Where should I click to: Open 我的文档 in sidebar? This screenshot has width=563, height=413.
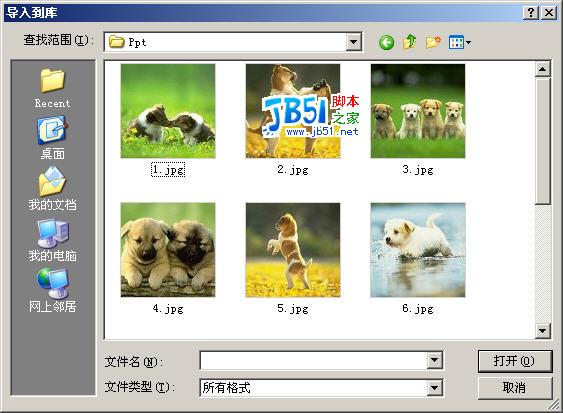click(x=52, y=189)
